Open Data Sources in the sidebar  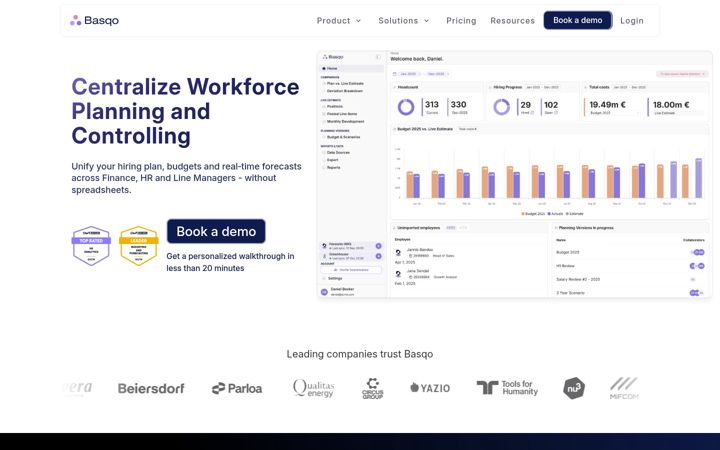pos(338,152)
